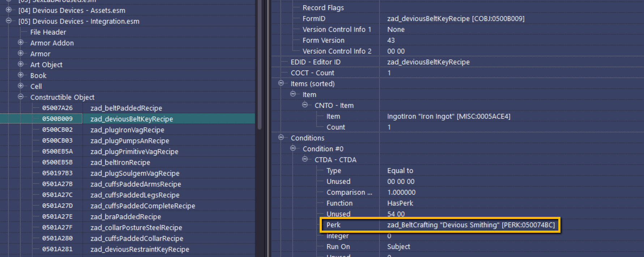The width and height of the screenshot is (644, 257).
Task: Click the Version Control Info 2 label
Action: coord(337,51)
